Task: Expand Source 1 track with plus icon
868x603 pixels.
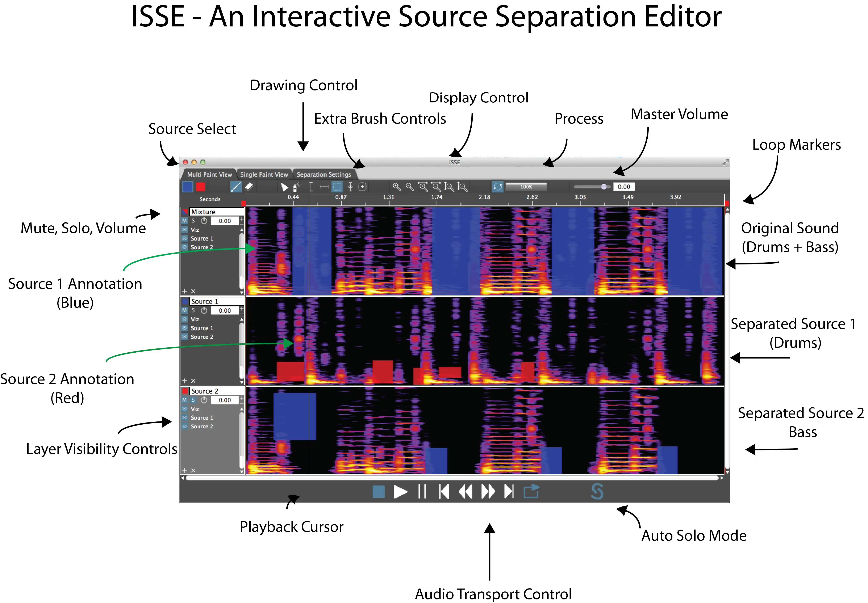Action: 185,381
